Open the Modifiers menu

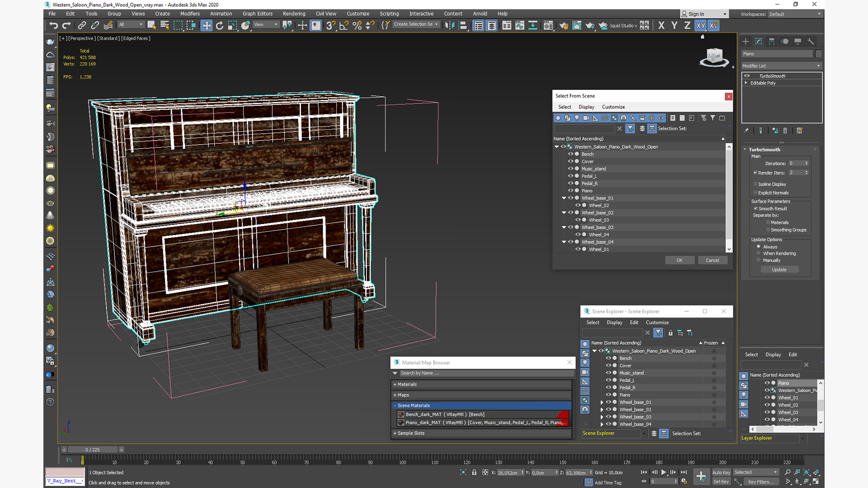coord(190,14)
